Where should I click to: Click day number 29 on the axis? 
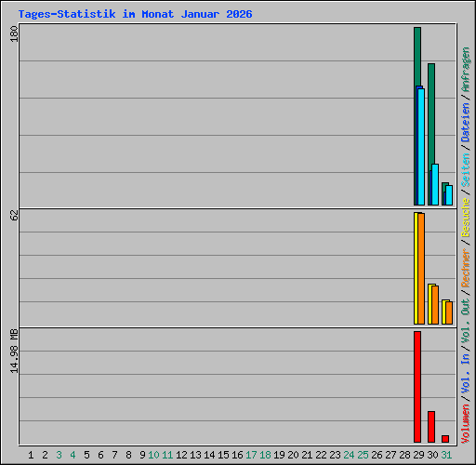[418, 455]
